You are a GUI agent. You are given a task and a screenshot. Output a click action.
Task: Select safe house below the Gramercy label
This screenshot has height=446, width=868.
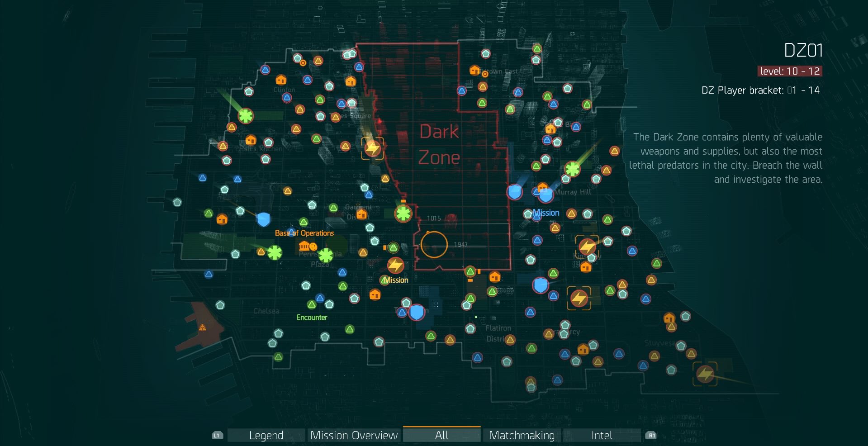click(583, 349)
